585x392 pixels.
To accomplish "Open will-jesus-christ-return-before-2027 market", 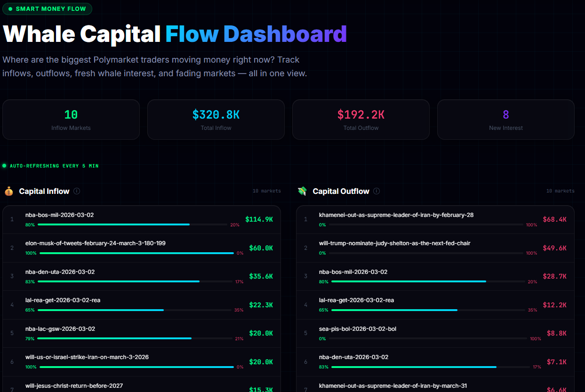I will coord(142,384).
